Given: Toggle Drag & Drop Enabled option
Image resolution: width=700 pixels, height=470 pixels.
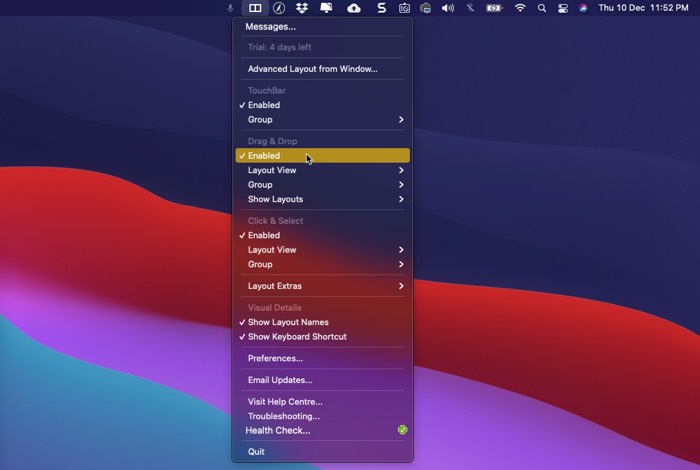Looking at the screenshot, I should pyautogui.click(x=322, y=155).
